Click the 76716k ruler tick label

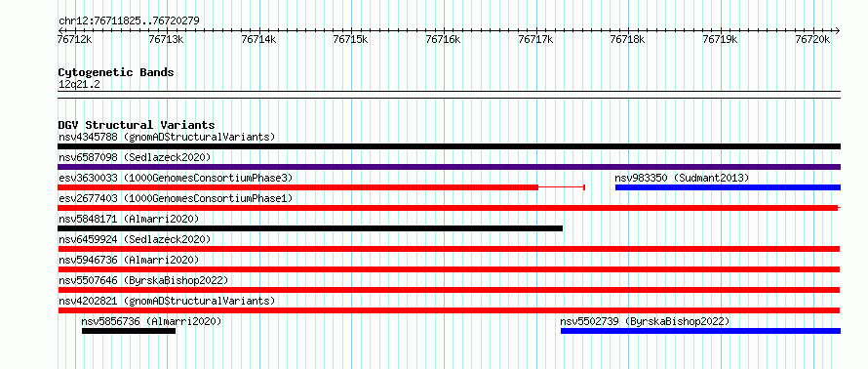coord(443,39)
